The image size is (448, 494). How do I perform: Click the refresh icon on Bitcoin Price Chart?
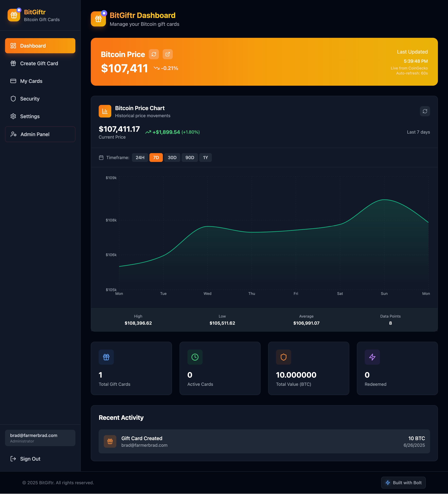(x=425, y=111)
